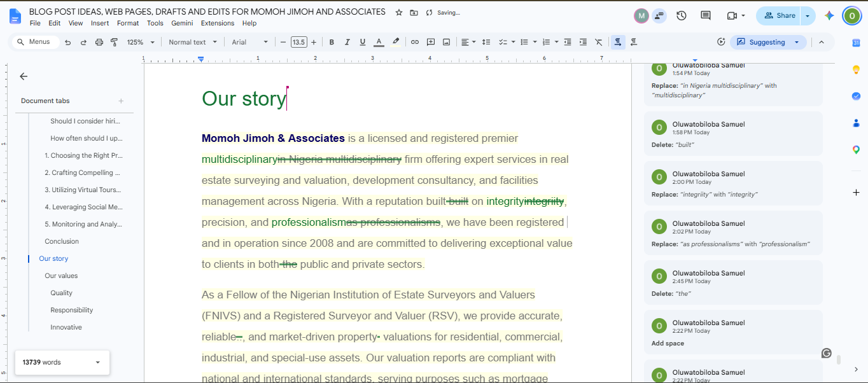
Task: Switch to right-to-left paragraph direction
Action: pyautogui.click(x=634, y=42)
